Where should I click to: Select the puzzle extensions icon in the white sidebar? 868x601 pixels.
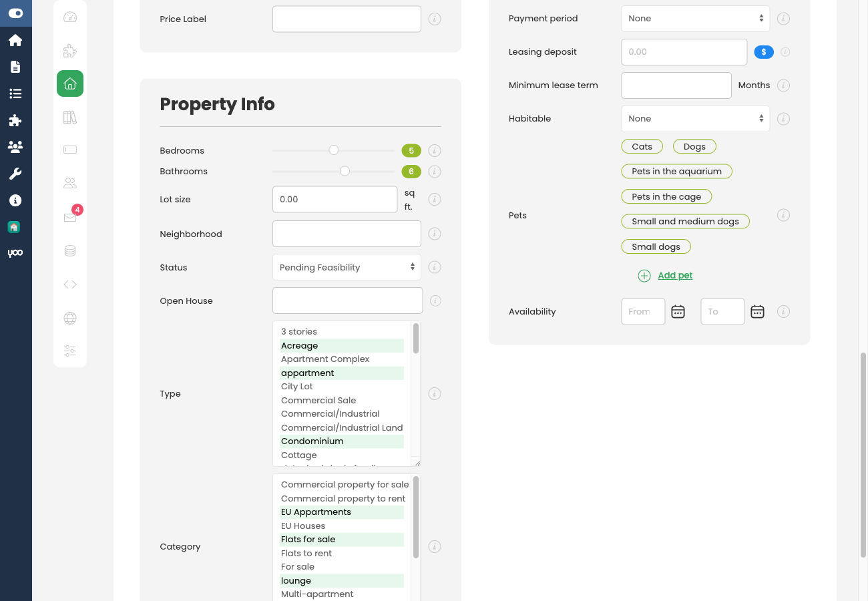(70, 51)
